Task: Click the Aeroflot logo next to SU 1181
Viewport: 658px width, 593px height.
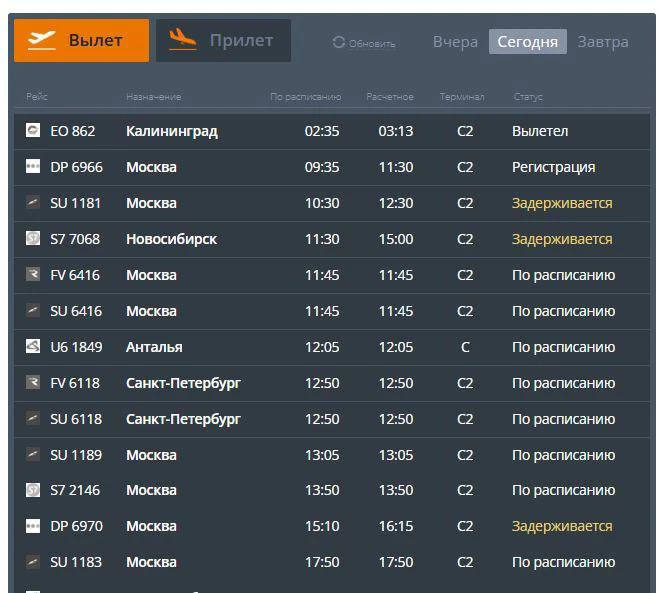Action: pyautogui.click(x=33, y=202)
